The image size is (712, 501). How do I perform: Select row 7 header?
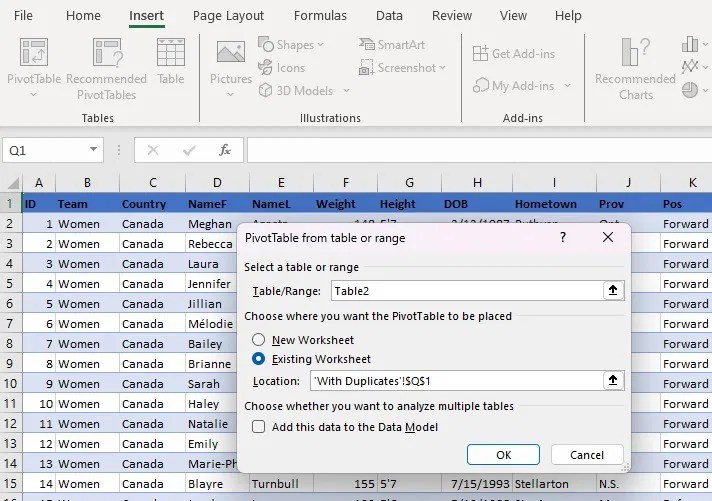[10, 323]
